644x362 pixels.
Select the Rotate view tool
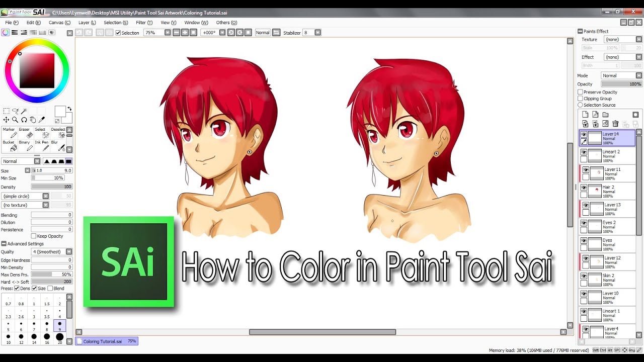coord(24,120)
